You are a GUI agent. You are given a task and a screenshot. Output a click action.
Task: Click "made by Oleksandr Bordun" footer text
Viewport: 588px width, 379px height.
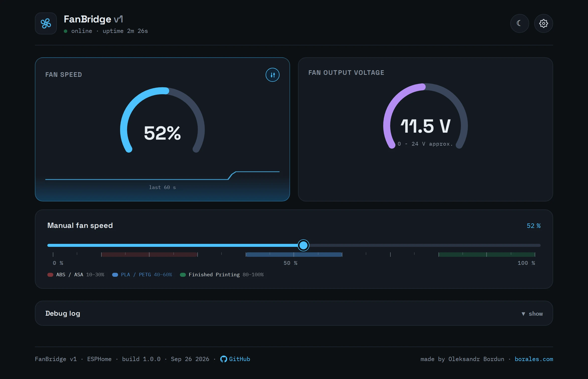[x=462, y=359]
